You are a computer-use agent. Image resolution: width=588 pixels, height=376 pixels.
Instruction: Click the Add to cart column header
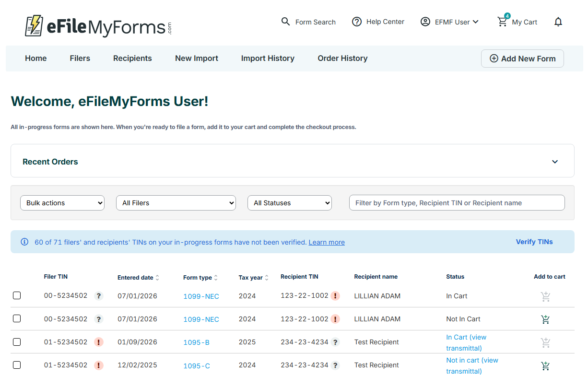(550, 277)
